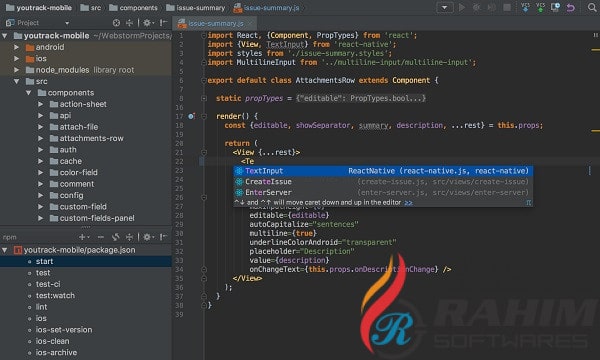
Task: Fold the AttachmentsRow class declaration
Action: click(204, 80)
